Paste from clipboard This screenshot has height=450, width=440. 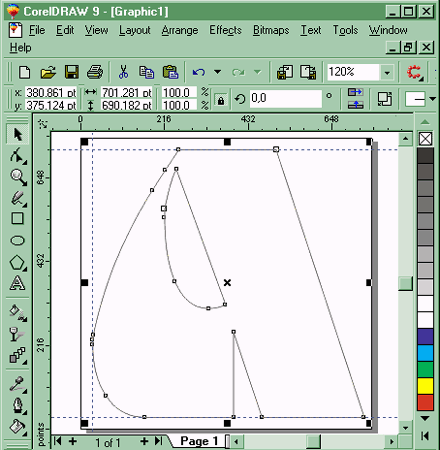[x=170, y=72]
